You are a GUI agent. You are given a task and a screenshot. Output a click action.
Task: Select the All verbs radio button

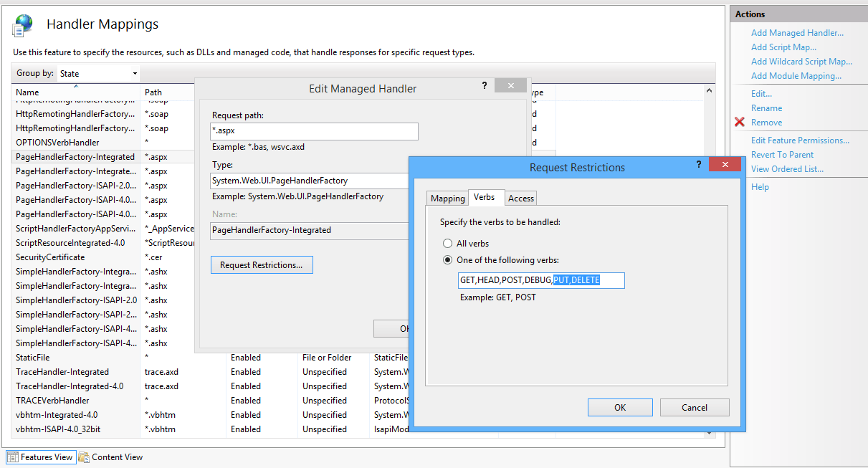(447, 244)
